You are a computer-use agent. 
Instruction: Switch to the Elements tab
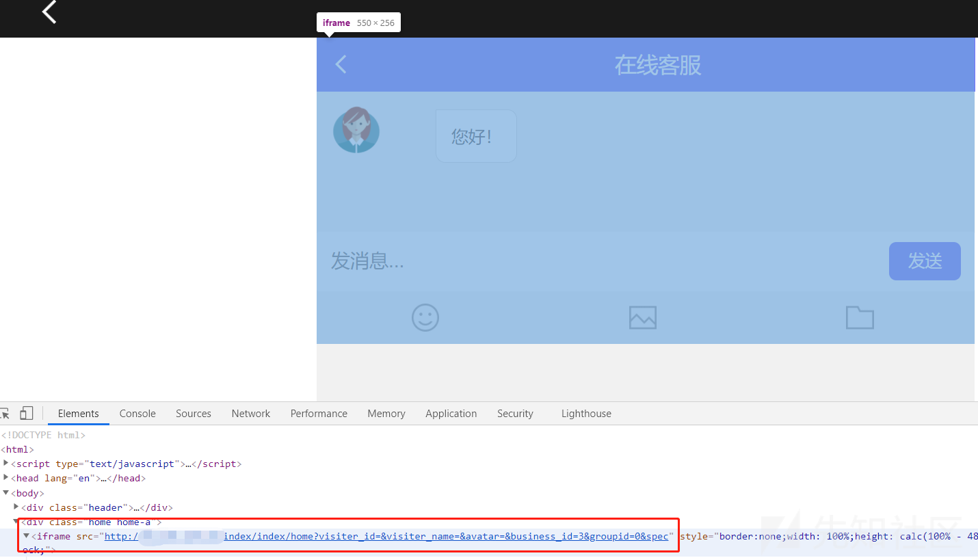79,414
